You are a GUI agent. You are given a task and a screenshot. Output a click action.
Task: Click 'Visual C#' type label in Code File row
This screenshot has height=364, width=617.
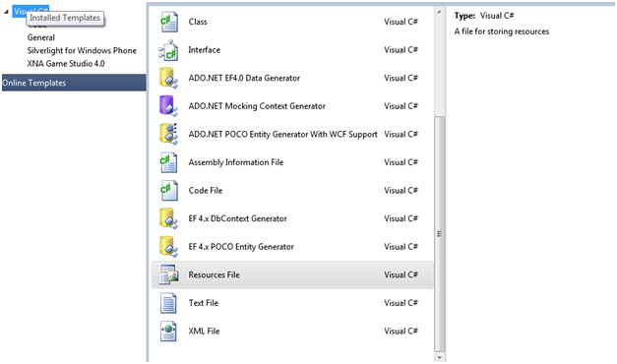tap(401, 191)
